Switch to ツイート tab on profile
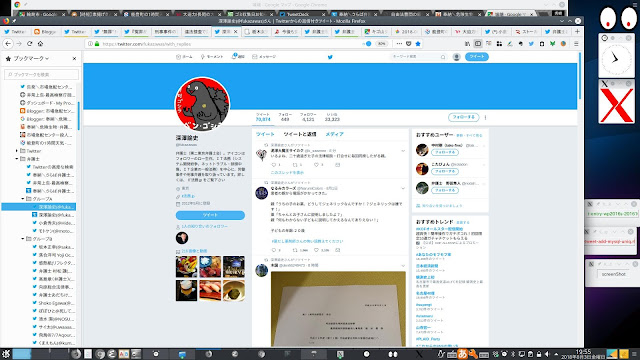 265,134
